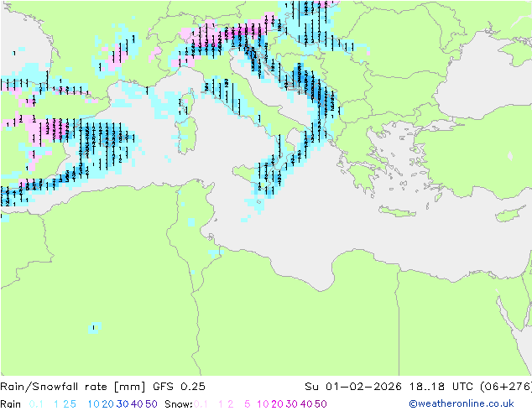Click the snow legend value 0.1

click(201, 404)
